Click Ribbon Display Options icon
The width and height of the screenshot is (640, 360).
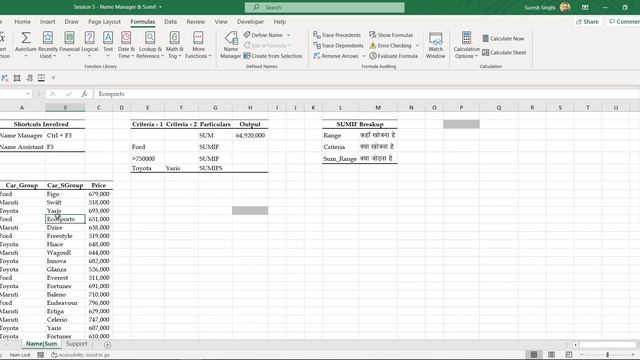tap(585, 7)
